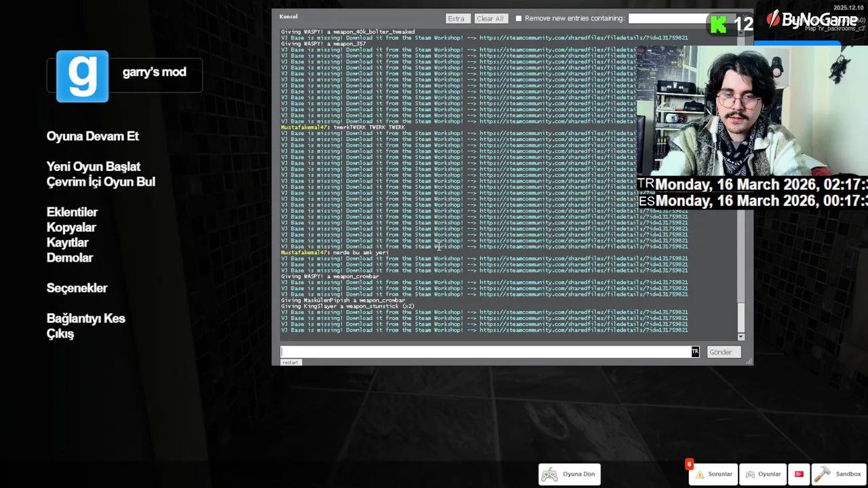868x488 pixels.
Task: Click the console resize grip corner
Action: tap(749, 362)
